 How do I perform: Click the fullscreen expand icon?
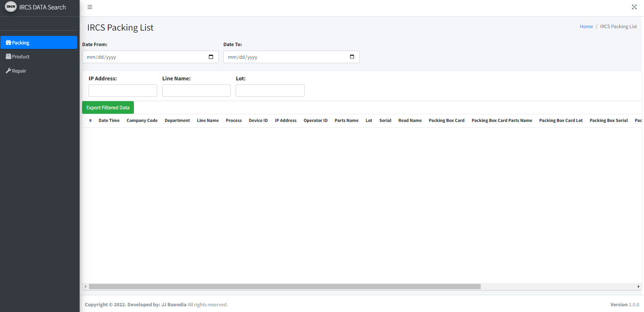click(634, 7)
